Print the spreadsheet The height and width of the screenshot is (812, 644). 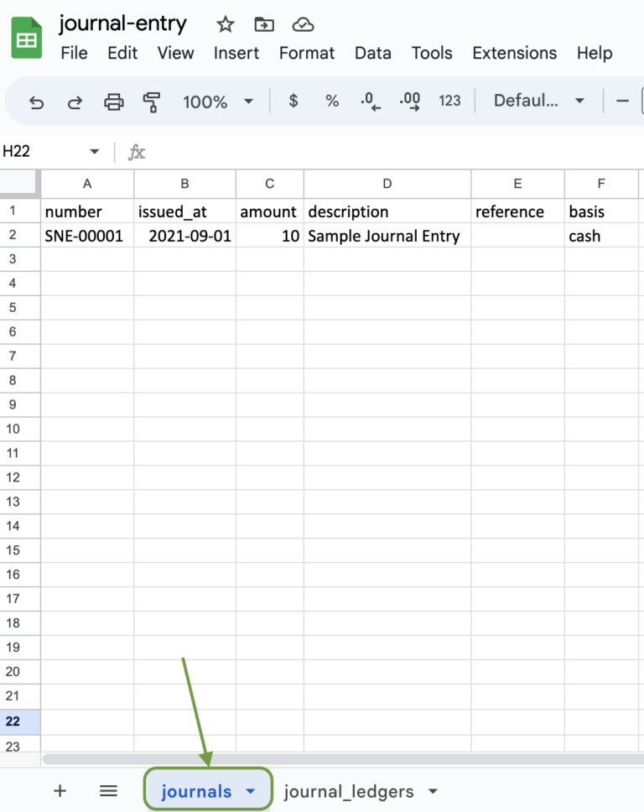(114, 101)
